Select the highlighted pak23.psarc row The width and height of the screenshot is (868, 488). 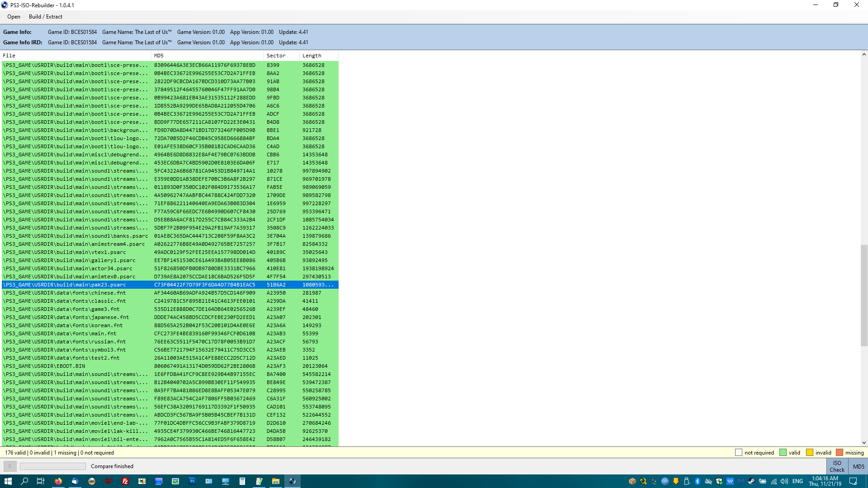click(x=170, y=285)
